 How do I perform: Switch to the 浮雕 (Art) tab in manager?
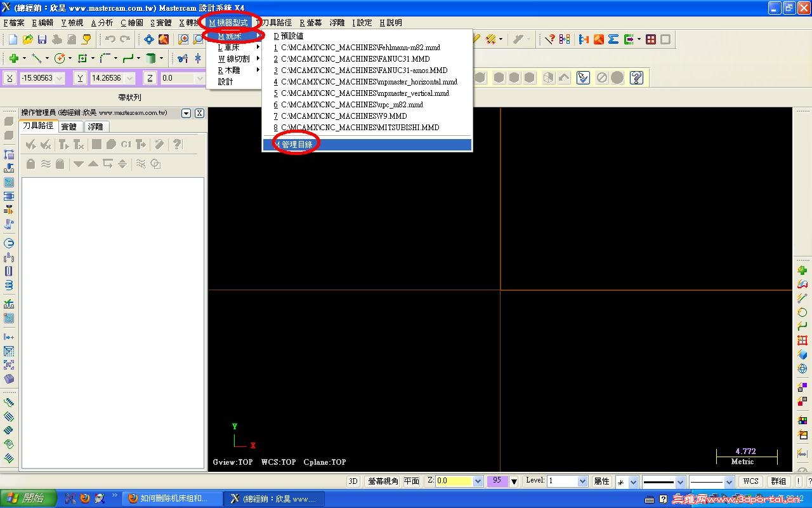(96, 126)
